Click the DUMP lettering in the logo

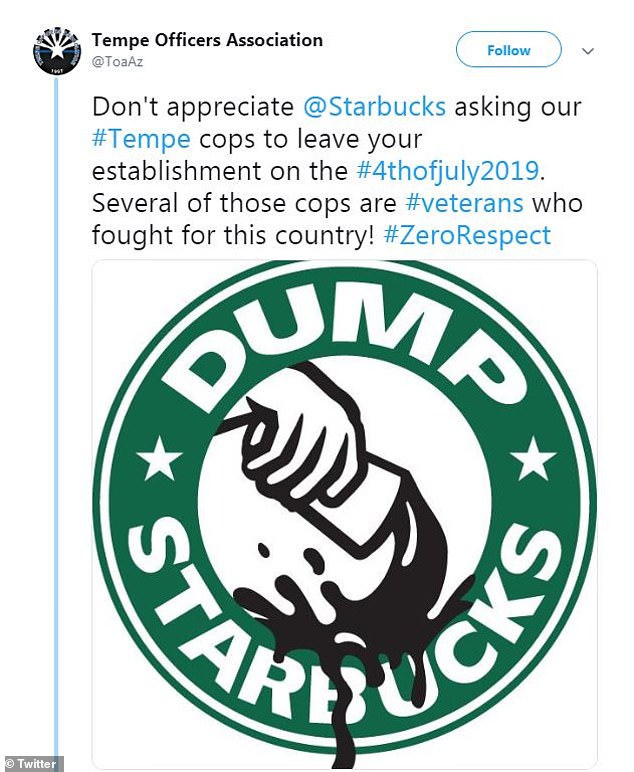[x=345, y=340]
